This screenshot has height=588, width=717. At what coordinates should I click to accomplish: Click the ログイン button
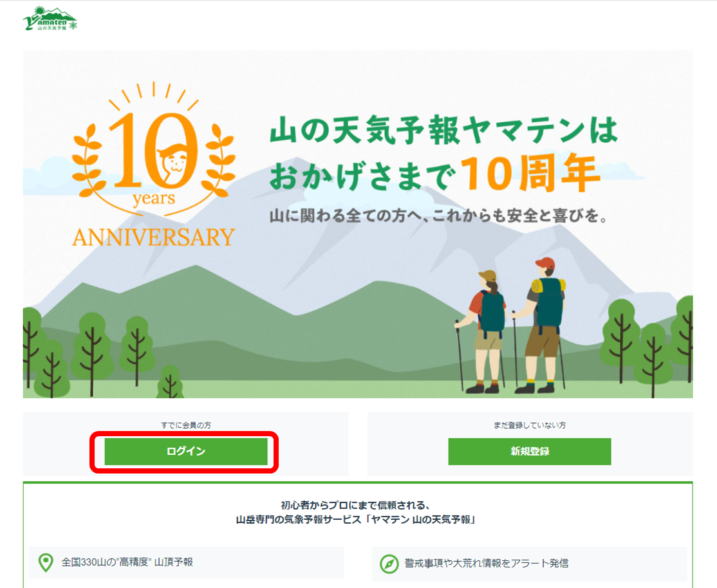[186, 451]
